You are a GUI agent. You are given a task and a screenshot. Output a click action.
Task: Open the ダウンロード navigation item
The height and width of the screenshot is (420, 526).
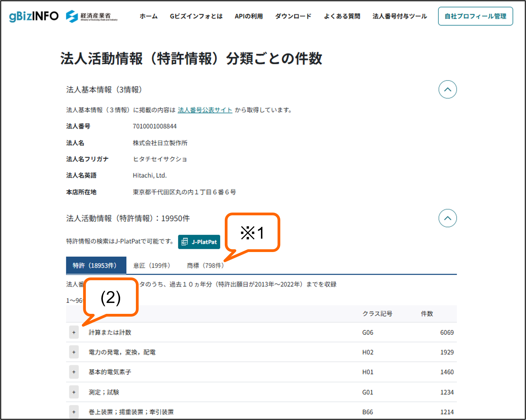[x=293, y=16]
